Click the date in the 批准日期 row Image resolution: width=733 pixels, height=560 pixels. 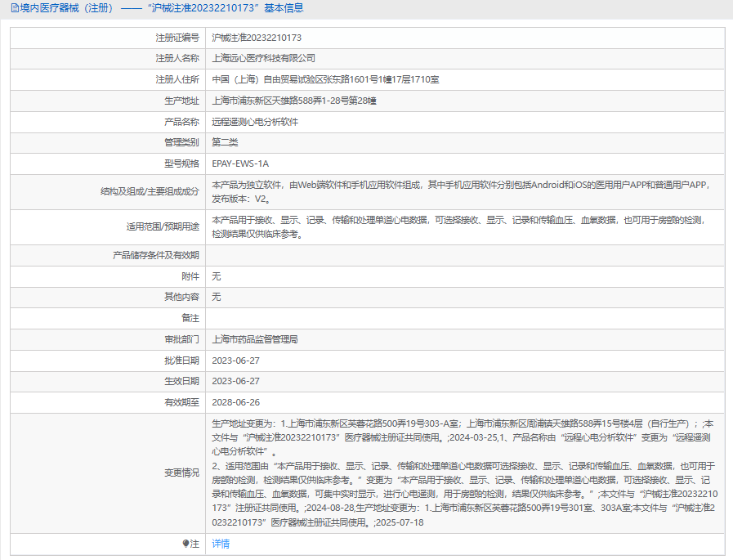tap(235, 361)
